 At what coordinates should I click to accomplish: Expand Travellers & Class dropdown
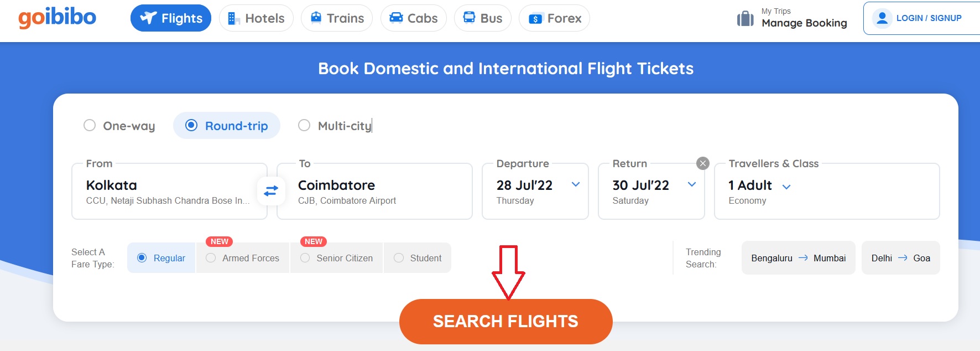[x=786, y=187]
